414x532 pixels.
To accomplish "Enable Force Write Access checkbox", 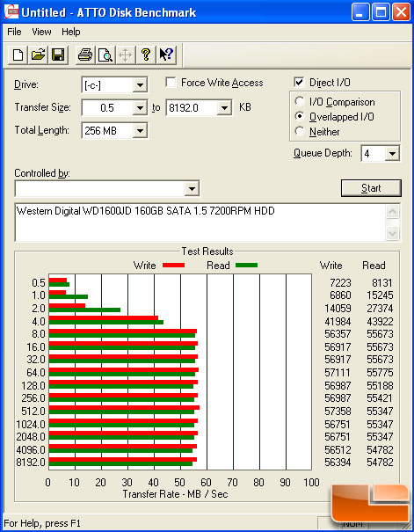I will (x=171, y=83).
